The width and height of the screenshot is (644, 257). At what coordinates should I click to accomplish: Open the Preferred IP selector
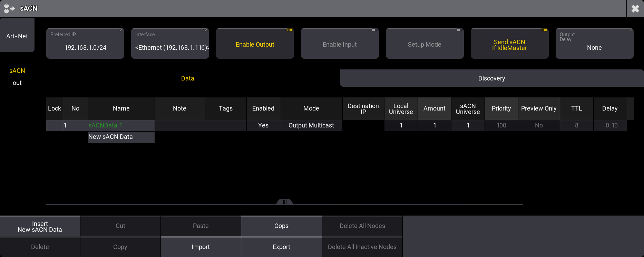85,44
